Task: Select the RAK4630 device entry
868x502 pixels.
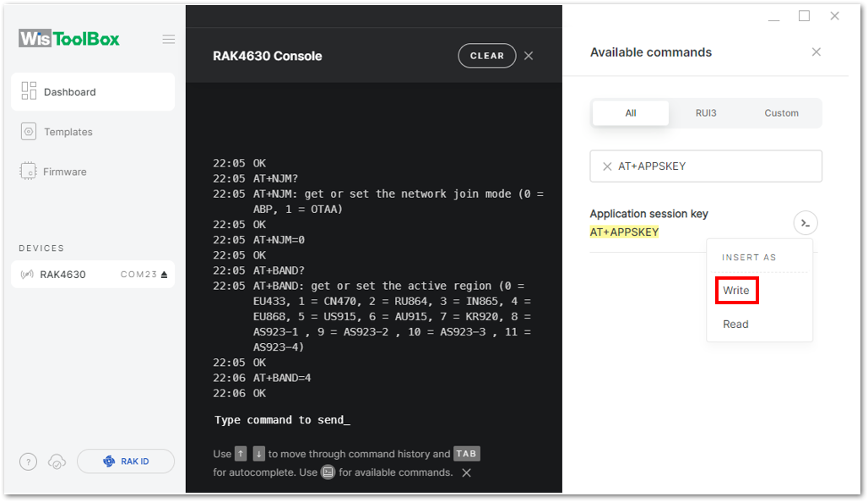Action: pyautogui.click(x=93, y=275)
